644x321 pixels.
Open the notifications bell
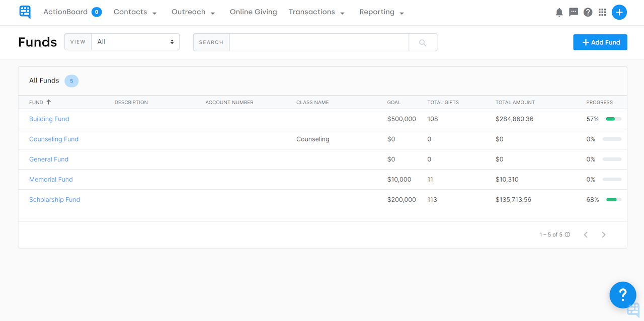(x=559, y=13)
